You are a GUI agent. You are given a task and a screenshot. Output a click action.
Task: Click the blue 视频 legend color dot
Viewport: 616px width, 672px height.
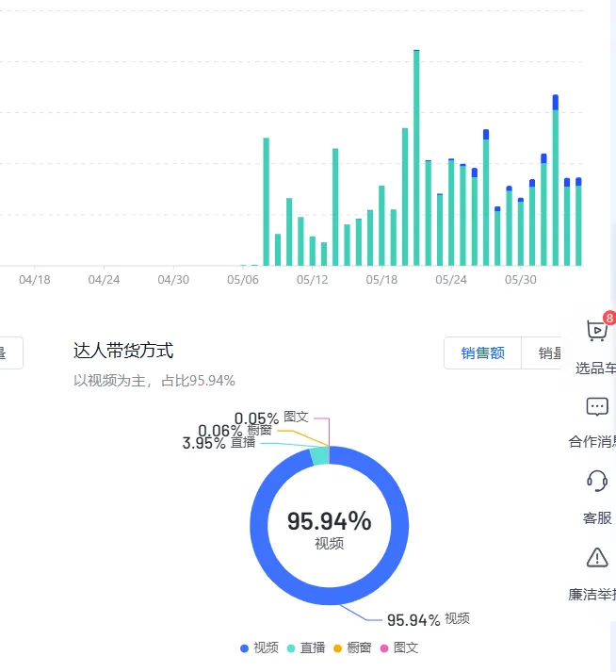[244, 648]
